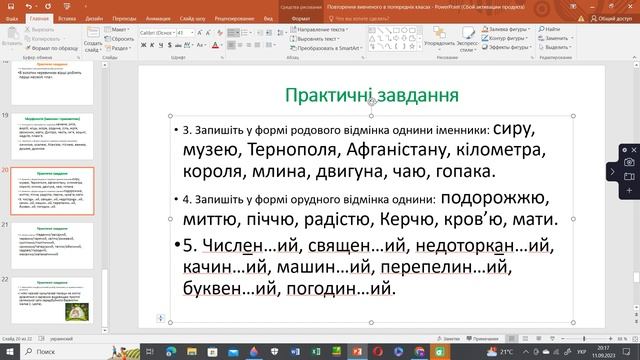Image resolution: width=640 pixels, height=360 pixels.
Task: Switch to slide sorter view in the status bar
Action: 525,339
